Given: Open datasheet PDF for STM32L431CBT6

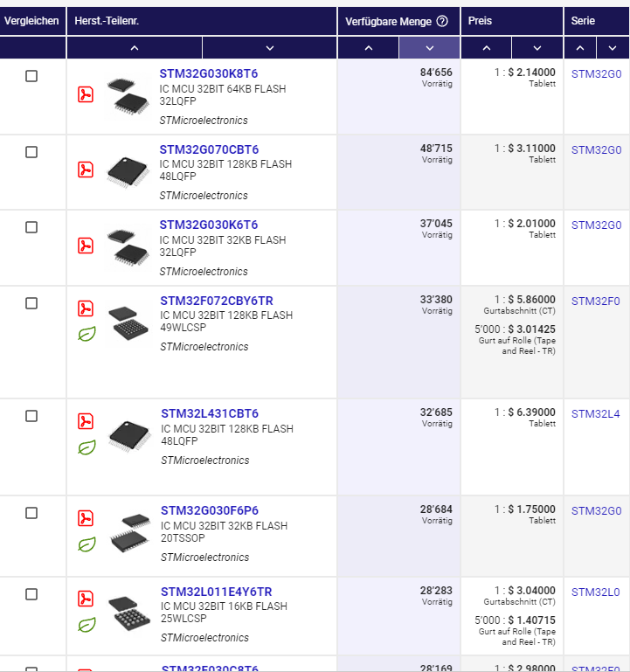Looking at the screenshot, I should (x=86, y=421).
